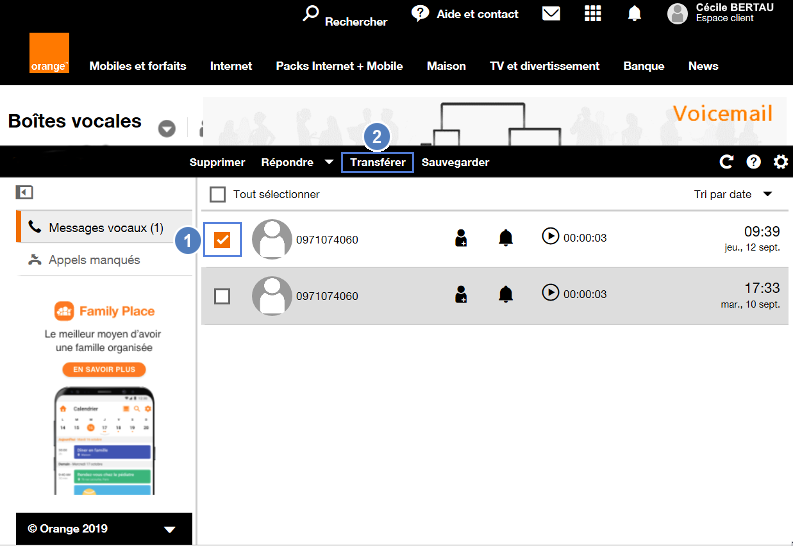793x546 pixels.
Task: Click number 0971074060 in 09:39 row
Action: point(327,240)
